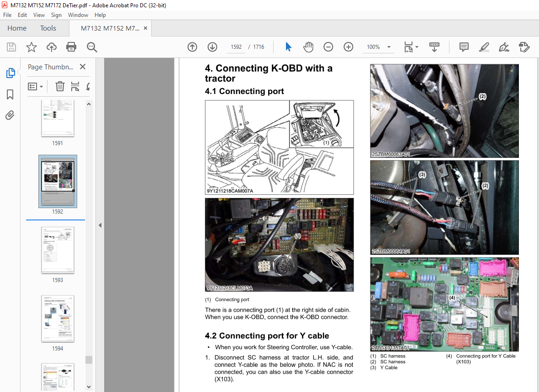This screenshot has height=392, width=539.
Task: Click thumbnail scrollbar down arrow
Action: pos(89,387)
